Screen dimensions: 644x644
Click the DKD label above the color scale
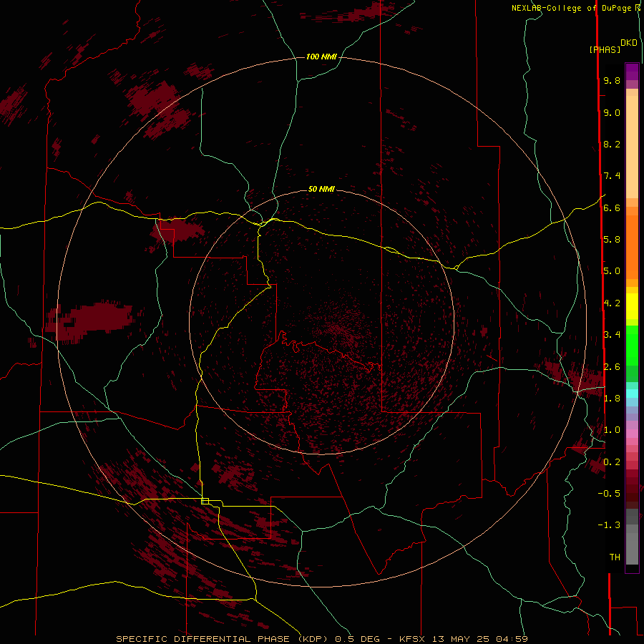(x=629, y=43)
